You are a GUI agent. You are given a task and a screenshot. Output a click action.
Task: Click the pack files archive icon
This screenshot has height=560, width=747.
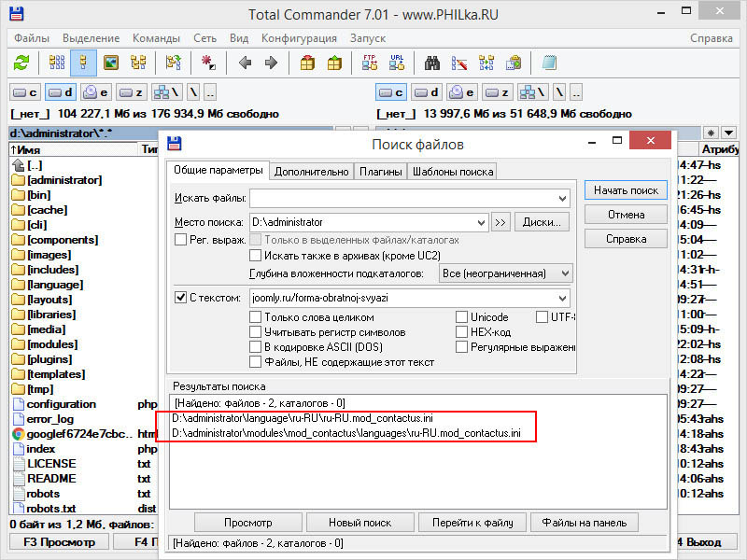click(x=307, y=63)
